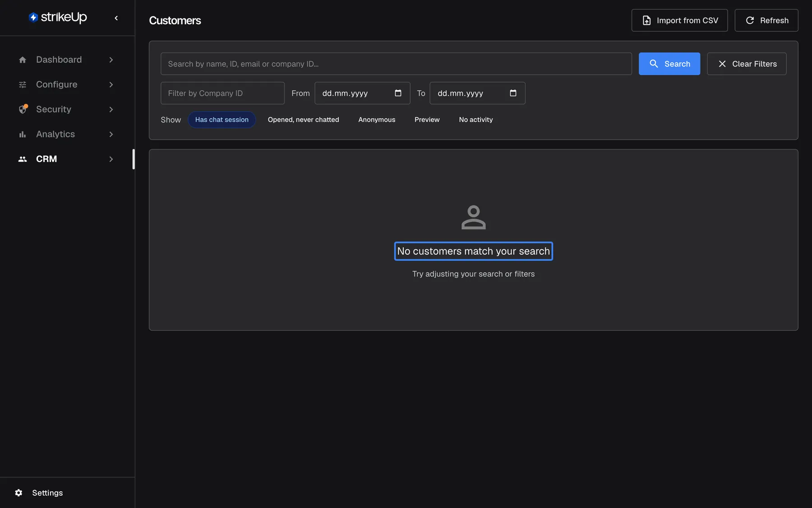Collapse the sidebar with the arrow icon
This screenshot has height=508, width=812.
pyautogui.click(x=116, y=18)
